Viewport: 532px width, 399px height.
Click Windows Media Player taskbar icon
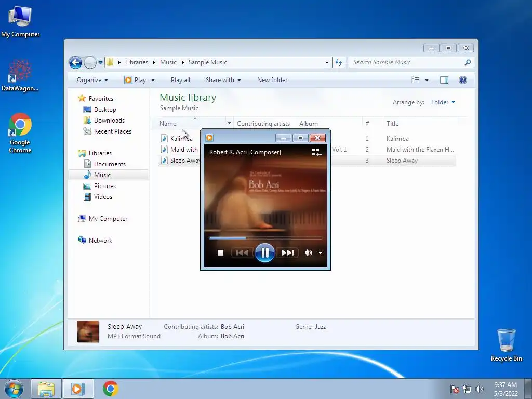point(78,389)
